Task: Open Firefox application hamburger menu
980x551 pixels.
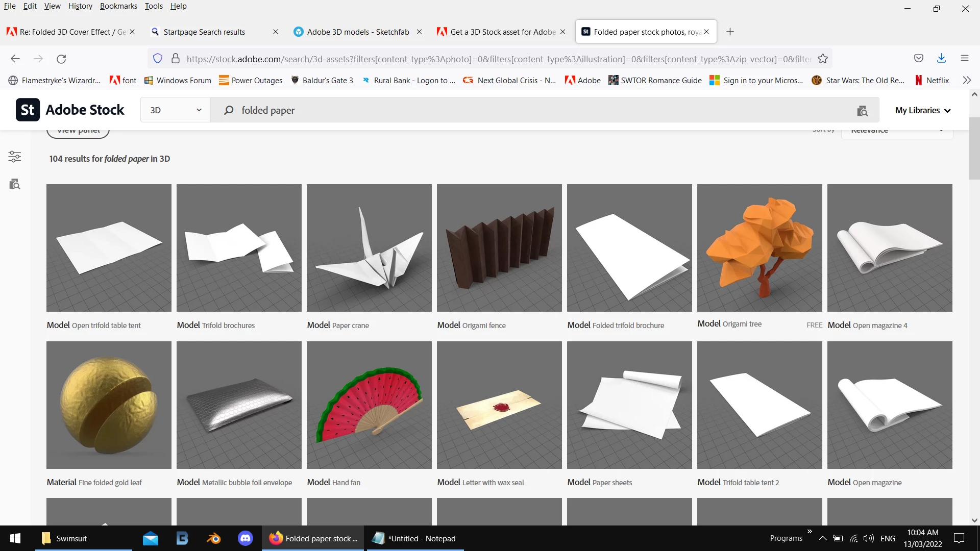Action: [x=964, y=58]
